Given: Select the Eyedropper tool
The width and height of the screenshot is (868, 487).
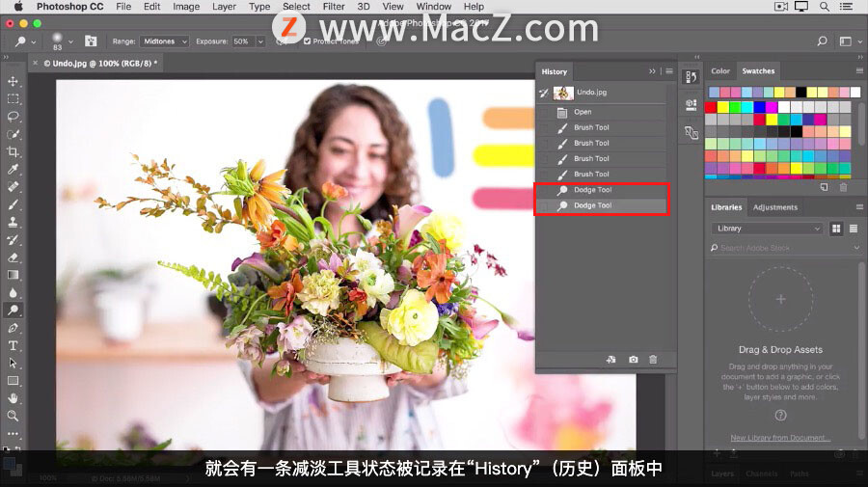Looking at the screenshot, I should tap(13, 170).
